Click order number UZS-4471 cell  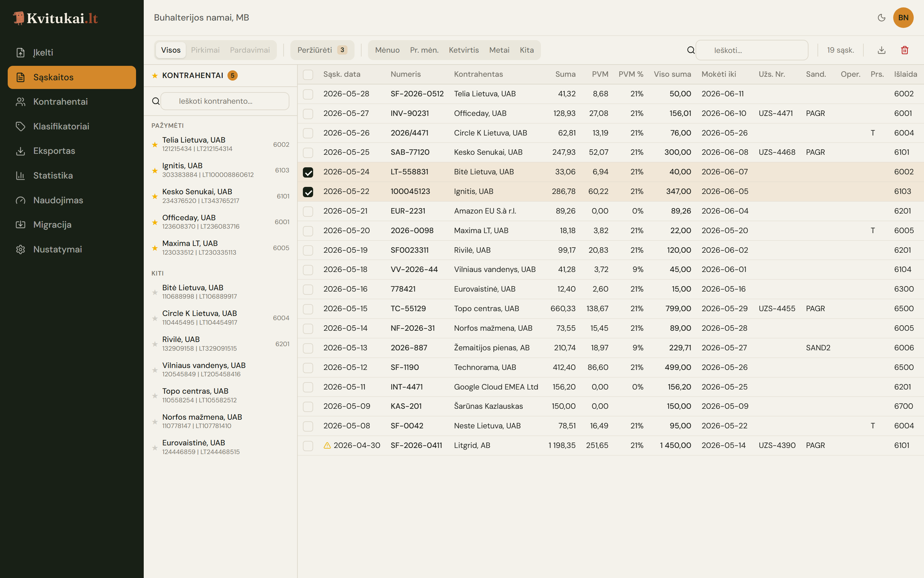[x=775, y=114]
